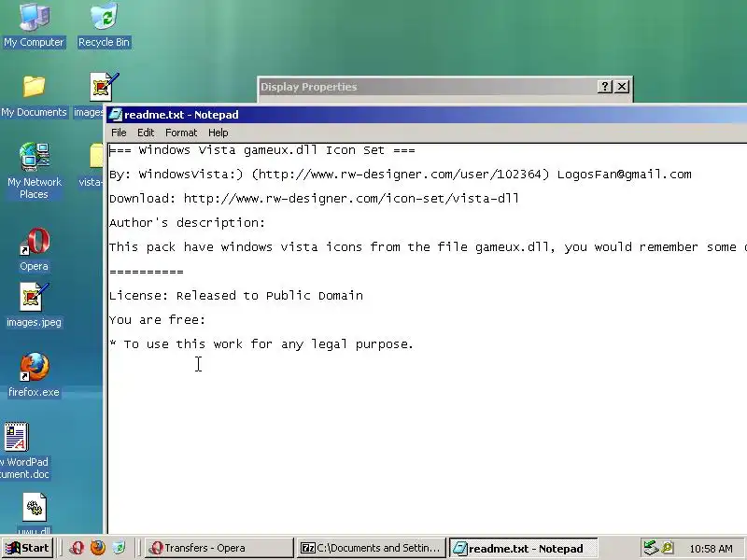The width and height of the screenshot is (747, 560).
Task: Switch to C:\Documents and Settin... taskbar button
Action: tap(371, 548)
